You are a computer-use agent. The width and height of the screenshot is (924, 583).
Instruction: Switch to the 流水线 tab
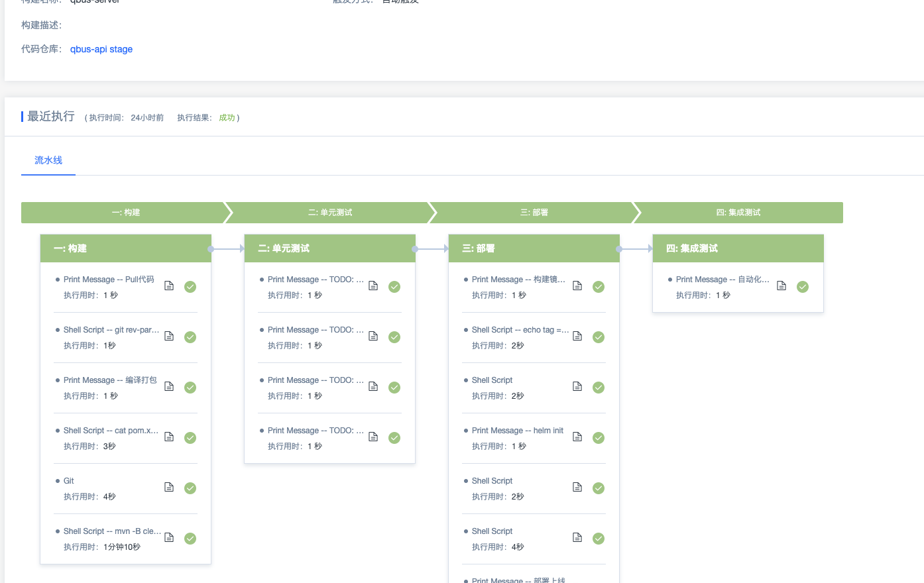(x=48, y=160)
